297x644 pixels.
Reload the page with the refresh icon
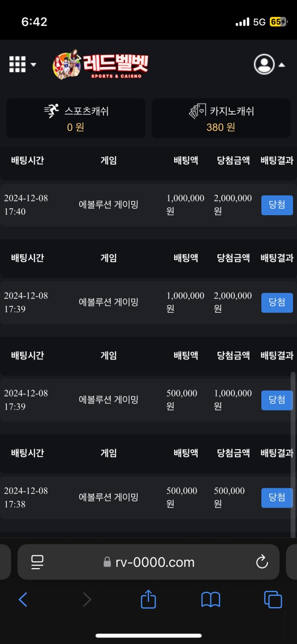(261, 562)
